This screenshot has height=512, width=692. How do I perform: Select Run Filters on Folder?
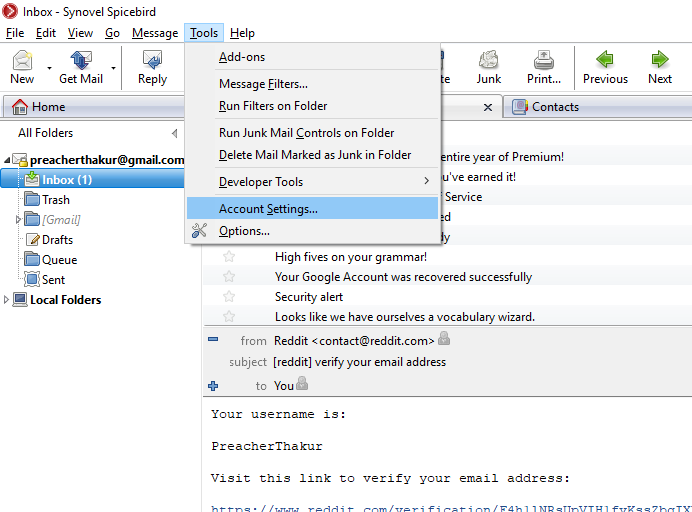point(312,106)
